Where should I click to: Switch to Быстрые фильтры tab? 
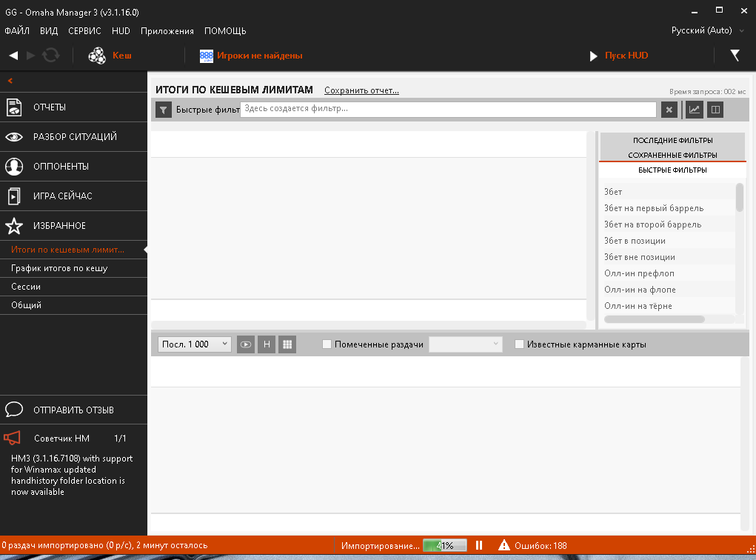(x=672, y=170)
